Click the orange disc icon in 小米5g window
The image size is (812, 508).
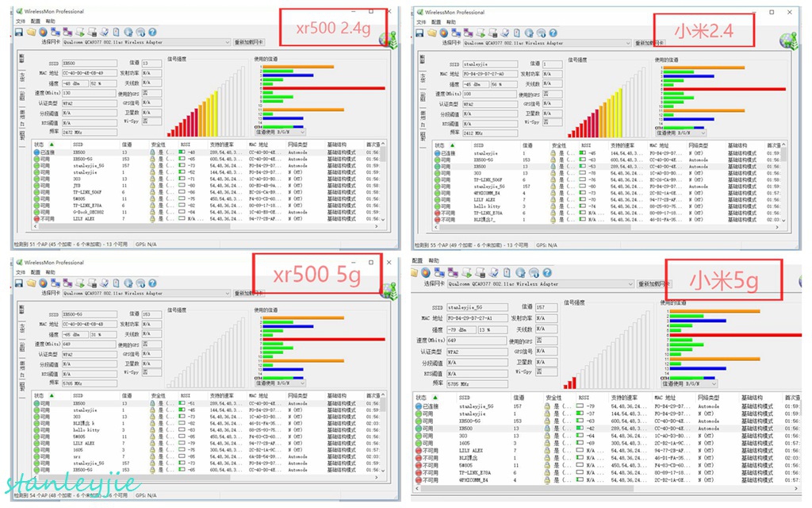(426, 273)
